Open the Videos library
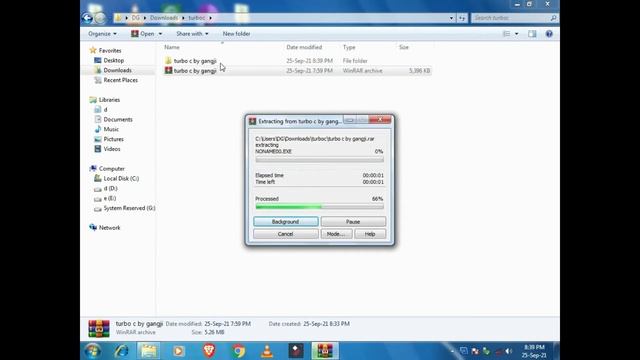The image size is (640, 360). tap(112, 149)
